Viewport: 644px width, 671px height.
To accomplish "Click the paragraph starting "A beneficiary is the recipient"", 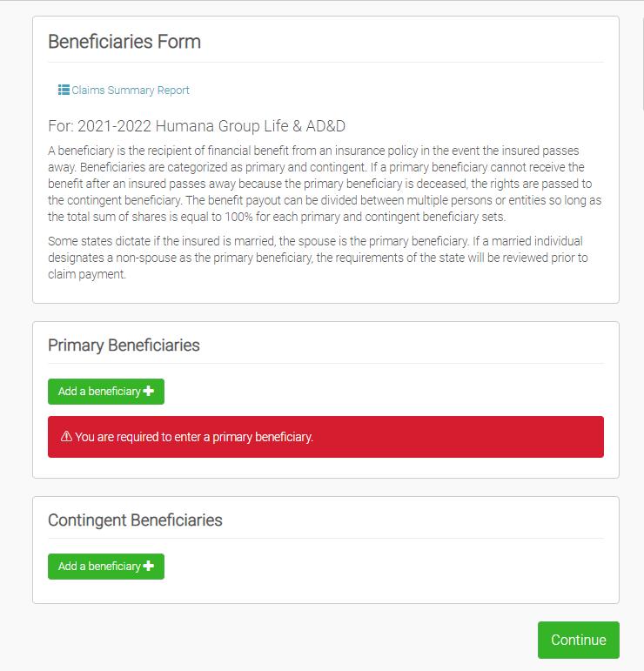I will pos(325,184).
